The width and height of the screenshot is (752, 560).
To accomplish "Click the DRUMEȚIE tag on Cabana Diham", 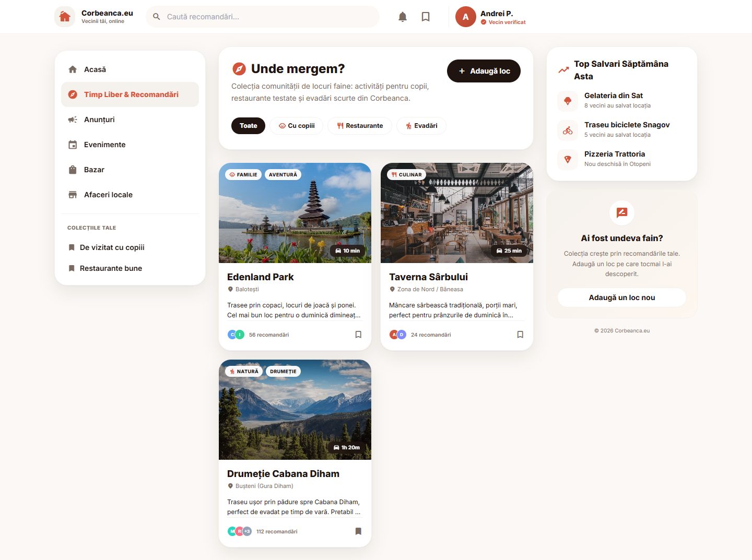I will (283, 372).
